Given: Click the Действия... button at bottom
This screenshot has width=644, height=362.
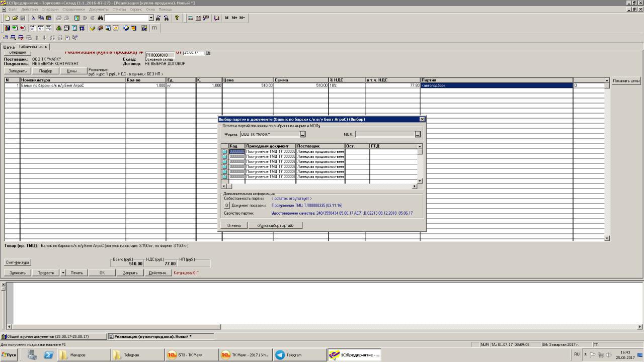Looking at the screenshot, I should 158,273.
